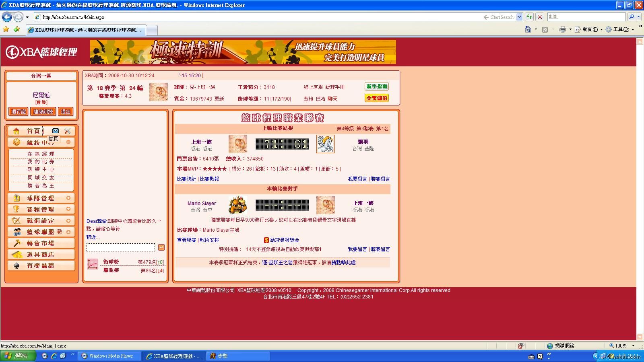
Task: Expand the 賽程管理 menu section
Action: click(x=68, y=209)
